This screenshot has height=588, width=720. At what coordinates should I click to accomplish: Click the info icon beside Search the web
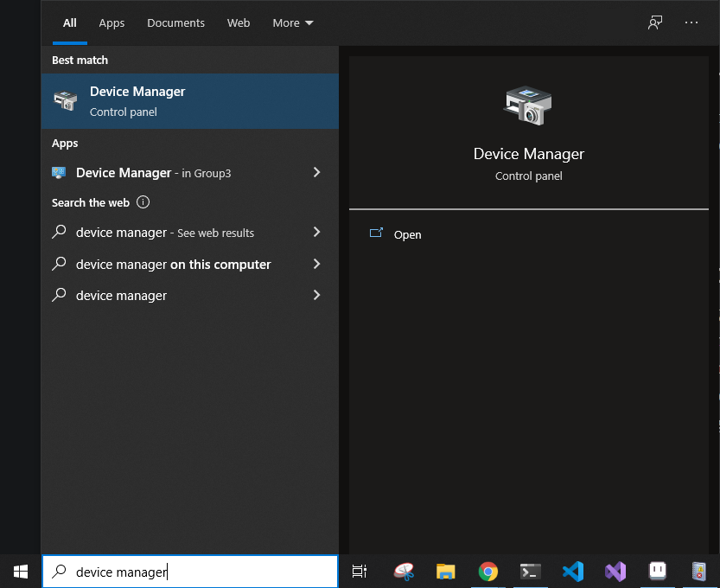(x=143, y=202)
